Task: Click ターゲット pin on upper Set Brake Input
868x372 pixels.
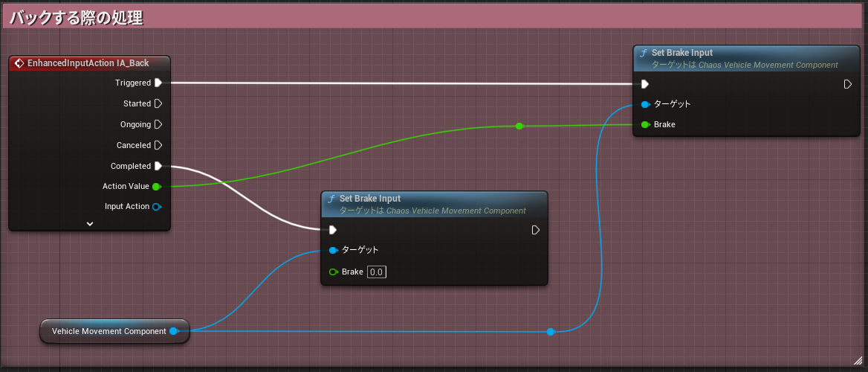Action: tap(646, 104)
